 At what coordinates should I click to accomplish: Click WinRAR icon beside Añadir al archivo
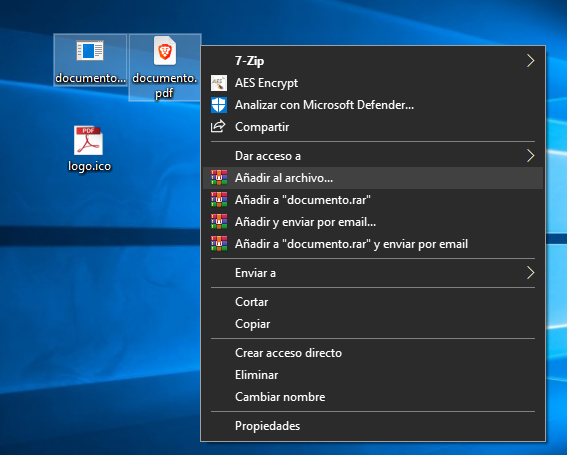click(x=219, y=178)
